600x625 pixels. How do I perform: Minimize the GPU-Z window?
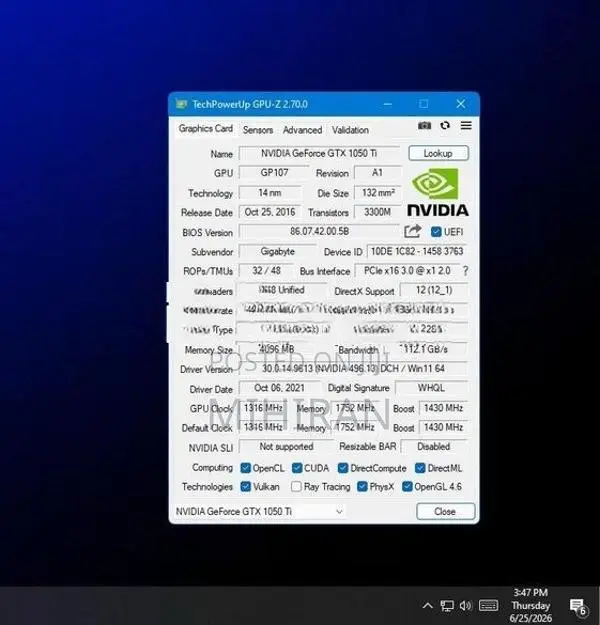[x=388, y=104]
